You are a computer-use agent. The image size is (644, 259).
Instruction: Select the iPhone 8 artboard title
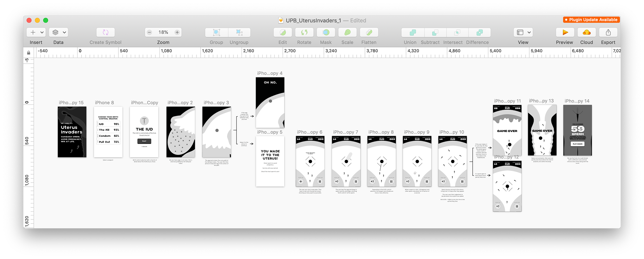104,103
